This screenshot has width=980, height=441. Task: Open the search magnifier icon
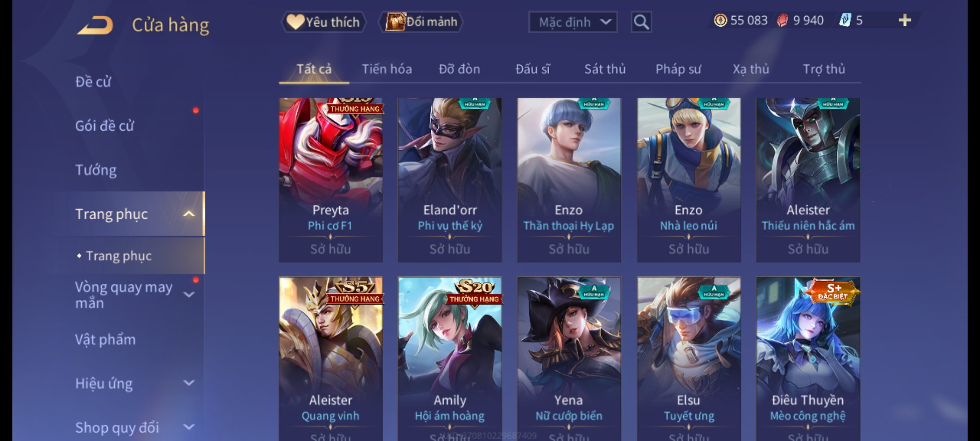coord(641,22)
